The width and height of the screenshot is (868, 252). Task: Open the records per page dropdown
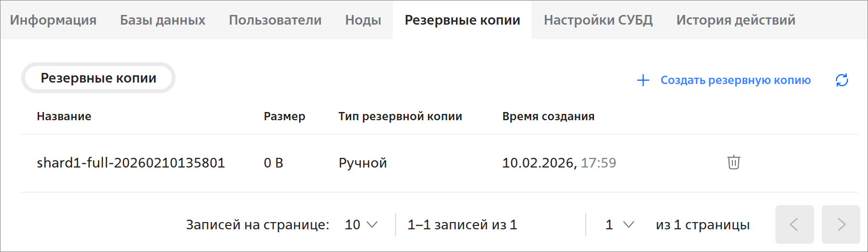pos(361,224)
